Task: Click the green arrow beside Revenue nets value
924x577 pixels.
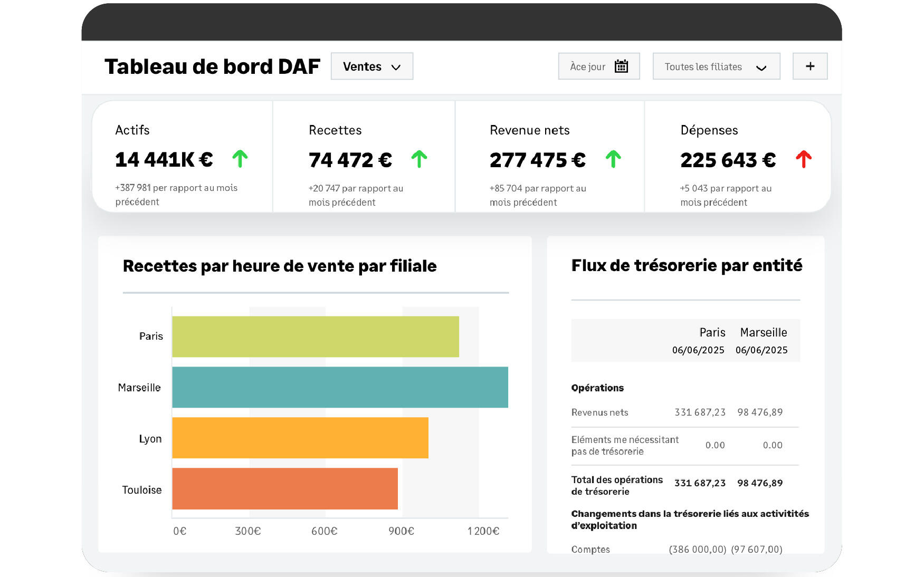Action: [x=613, y=159]
